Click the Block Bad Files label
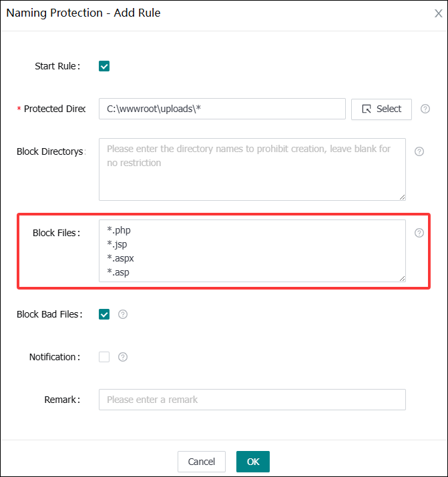 click(49, 314)
